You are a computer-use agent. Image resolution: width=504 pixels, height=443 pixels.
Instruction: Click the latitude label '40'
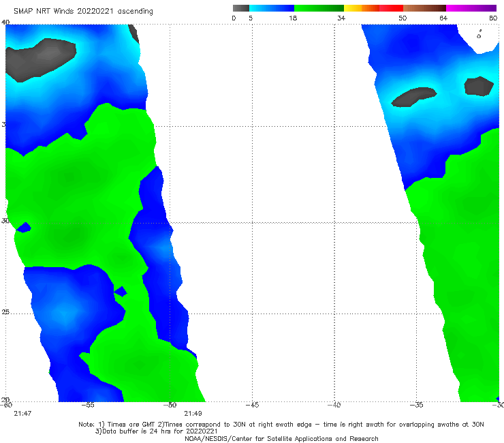[5, 22]
